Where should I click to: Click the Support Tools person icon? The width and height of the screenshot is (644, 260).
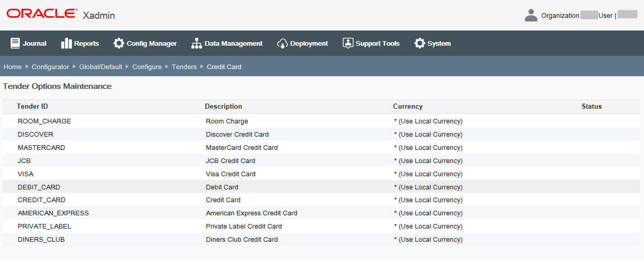tap(348, 43)
